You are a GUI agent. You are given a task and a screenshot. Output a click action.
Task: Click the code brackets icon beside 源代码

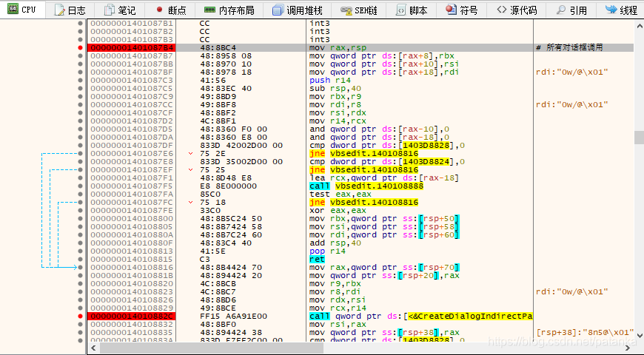tap(501, 10)
